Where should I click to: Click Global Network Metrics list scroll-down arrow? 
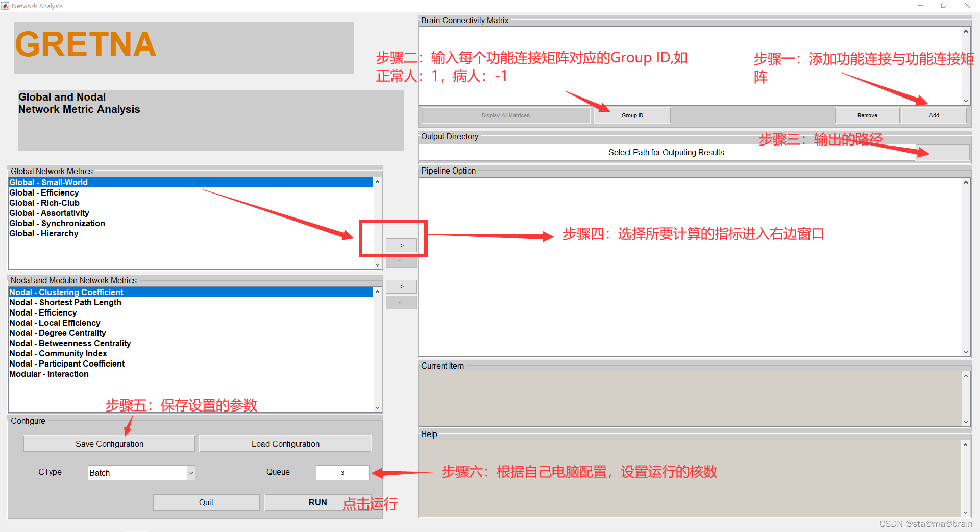[x=377, y=264]
